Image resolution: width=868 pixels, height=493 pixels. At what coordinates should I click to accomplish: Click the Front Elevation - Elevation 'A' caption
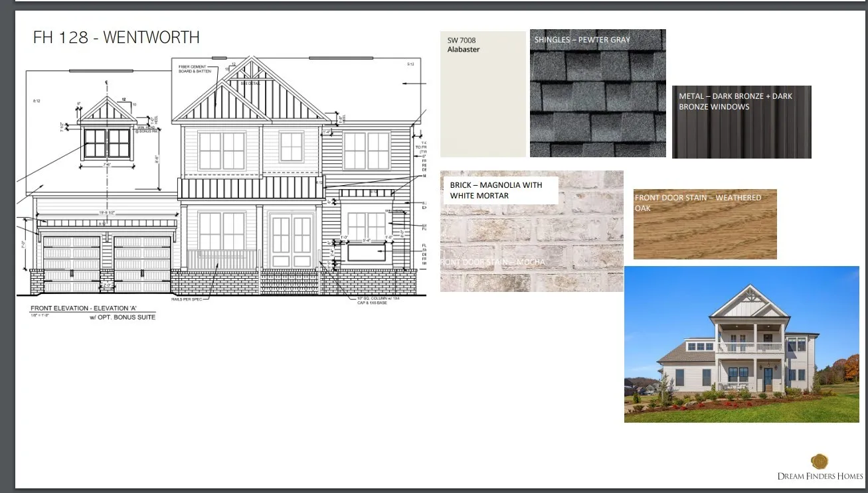click(83, 309)
